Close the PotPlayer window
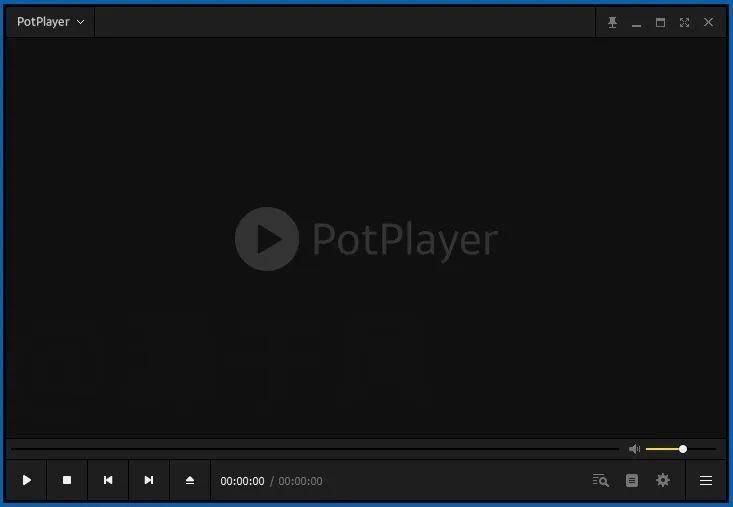The height and width of the screenshot is (507, 733). [709, 22]
